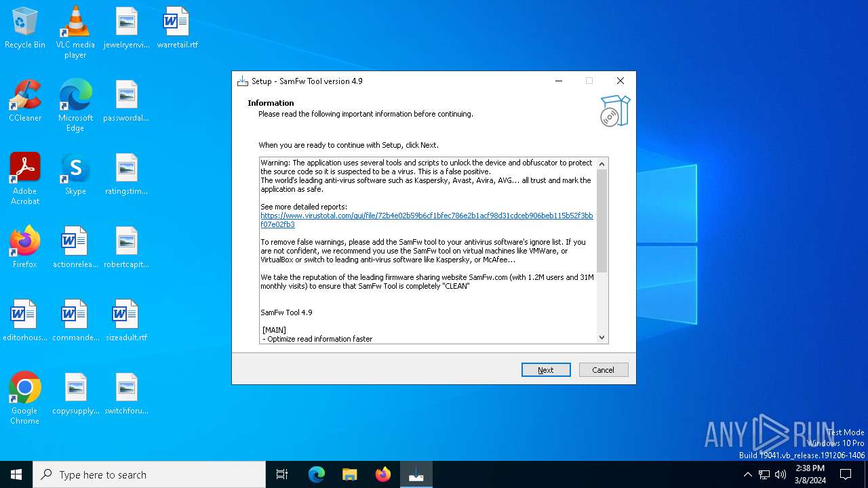Open the VirusTotal report link

tap(427, 220)
